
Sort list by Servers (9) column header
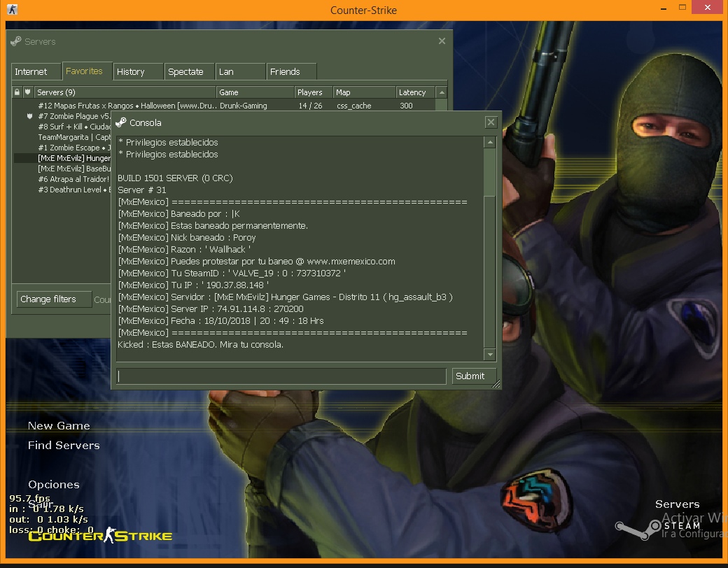tap(125, 92)
